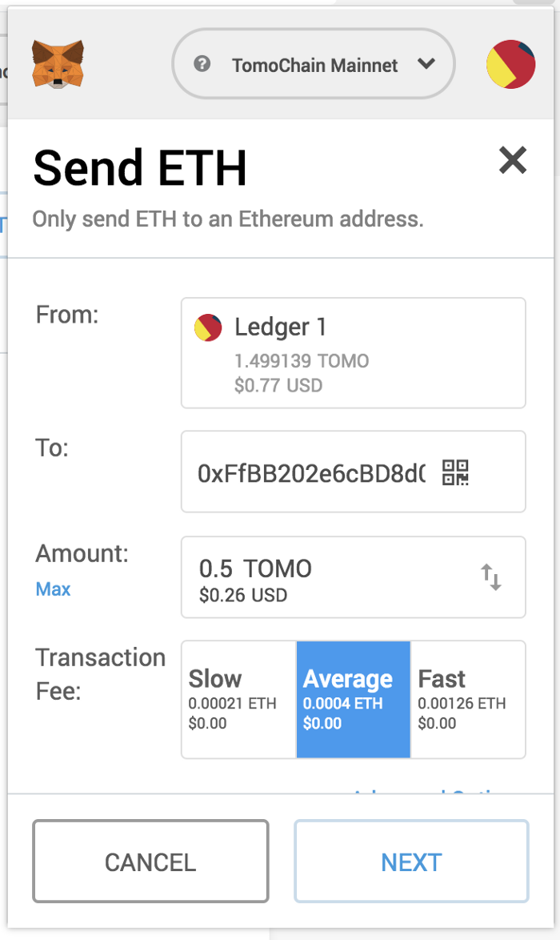Click the MetaMask fox logo

(58, 64)
